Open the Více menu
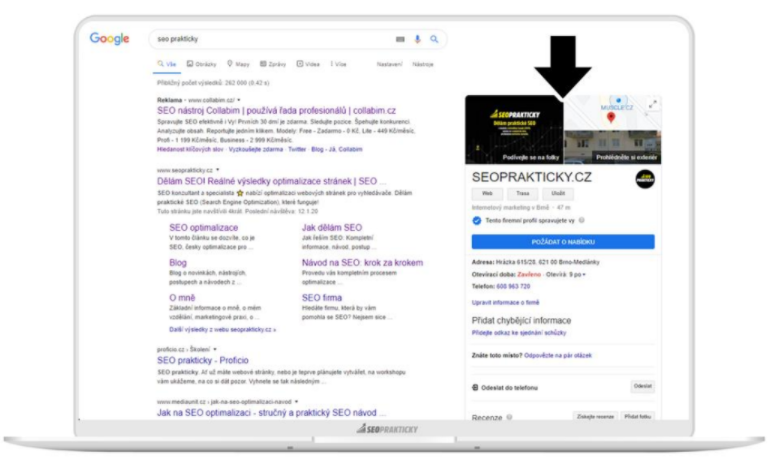The image size is (779, 461). point(338,64)
